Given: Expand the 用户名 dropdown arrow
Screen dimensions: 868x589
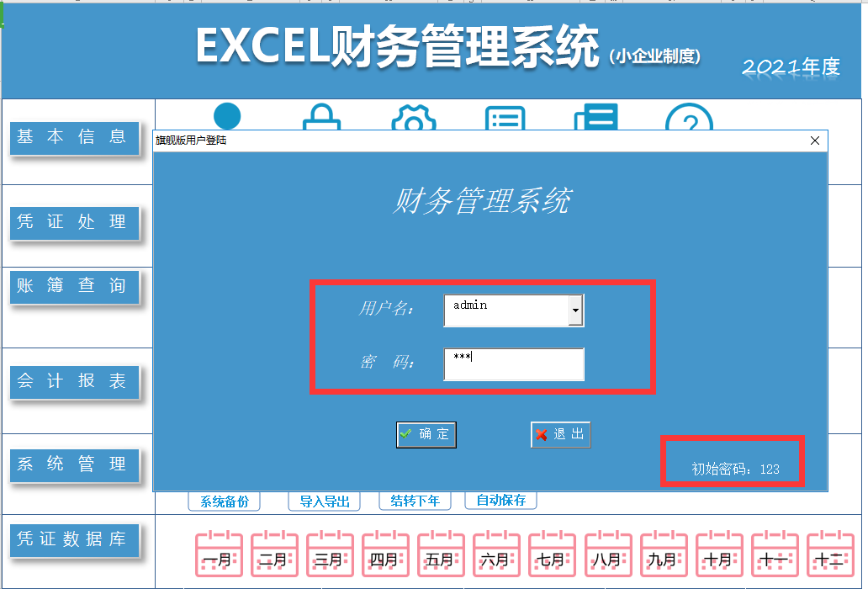Looking at the screenshot, I should pyautogui.click(x=575, y=310).
